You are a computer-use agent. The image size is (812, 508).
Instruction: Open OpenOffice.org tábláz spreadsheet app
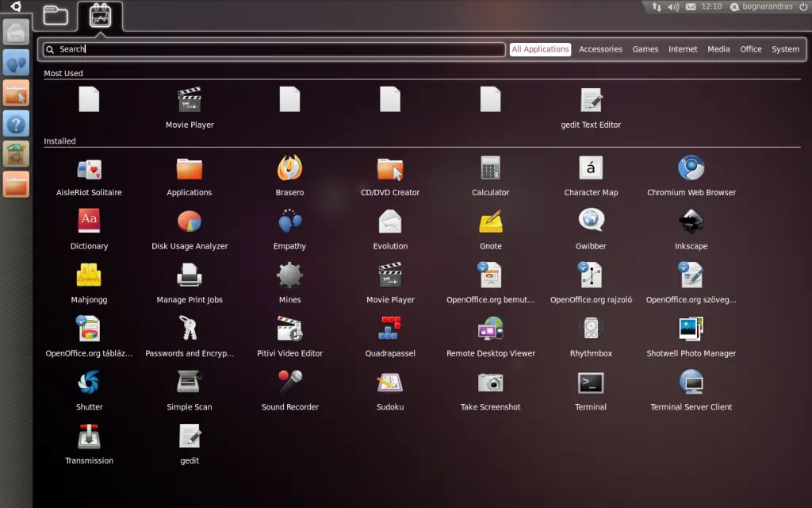point(89,337)
